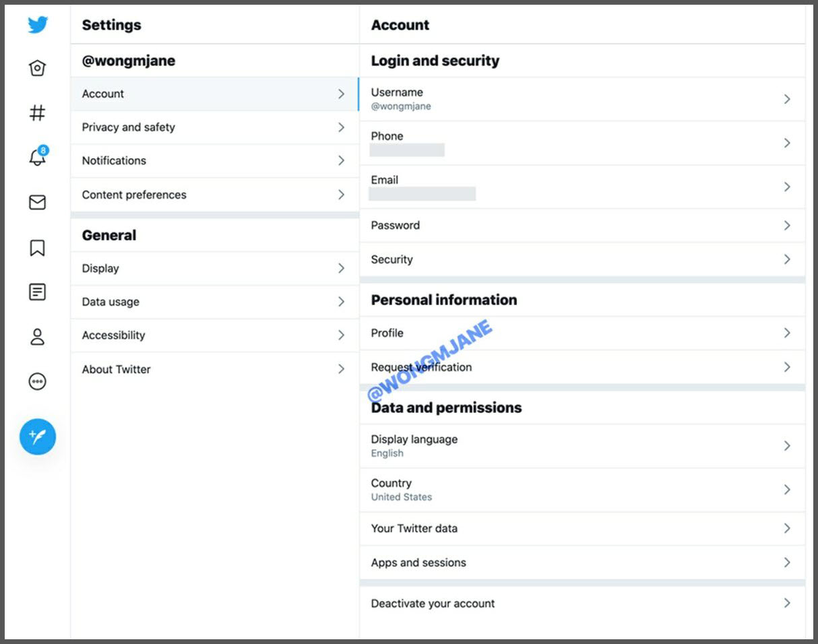
Task: Open Messages envelope icon
Action: tap(38, 202)
